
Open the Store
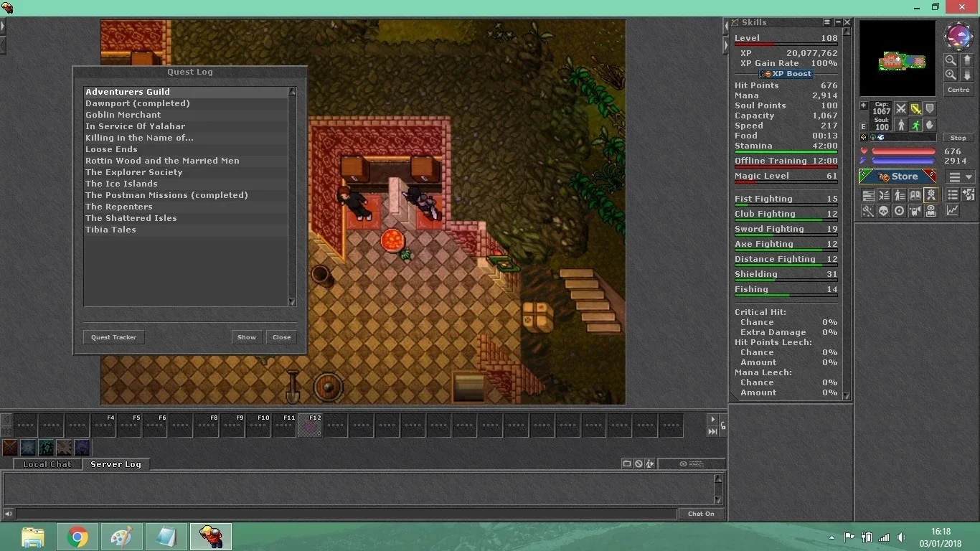point(897,176)
